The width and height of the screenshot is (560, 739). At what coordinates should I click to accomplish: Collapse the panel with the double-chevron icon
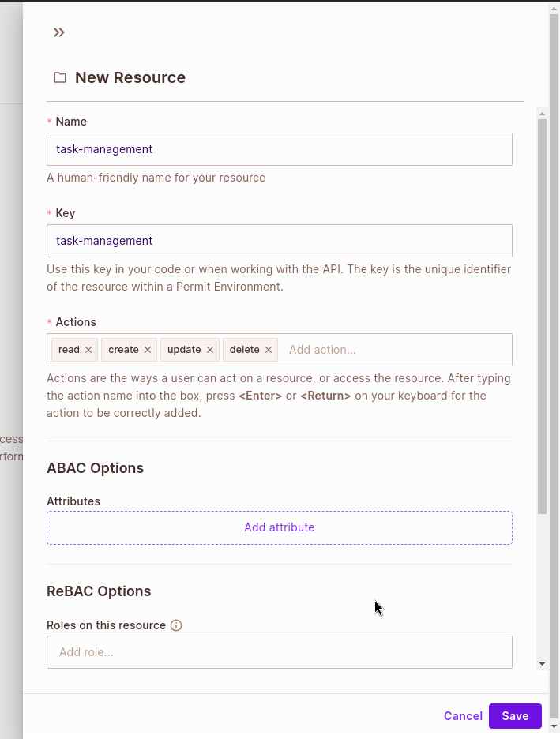59,32
